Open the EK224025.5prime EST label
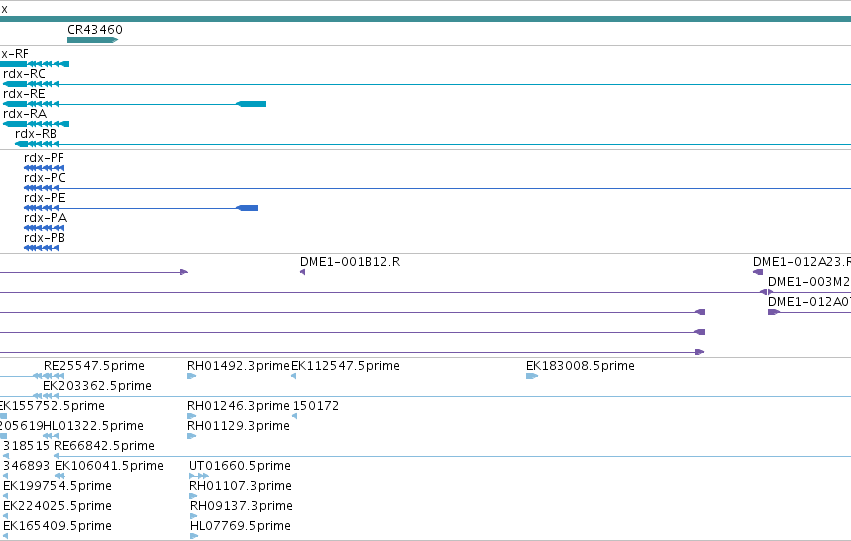851x541 pixels. [58, 507]
